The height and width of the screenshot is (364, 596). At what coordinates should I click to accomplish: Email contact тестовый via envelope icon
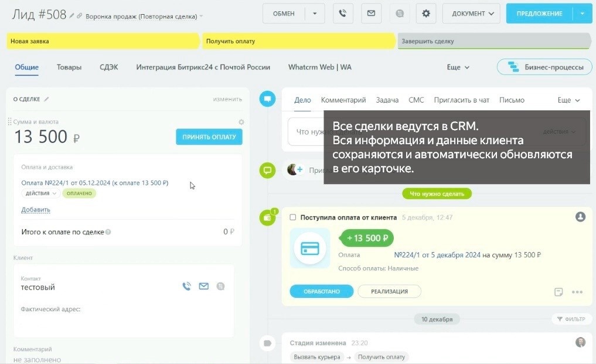coord(204,286)
